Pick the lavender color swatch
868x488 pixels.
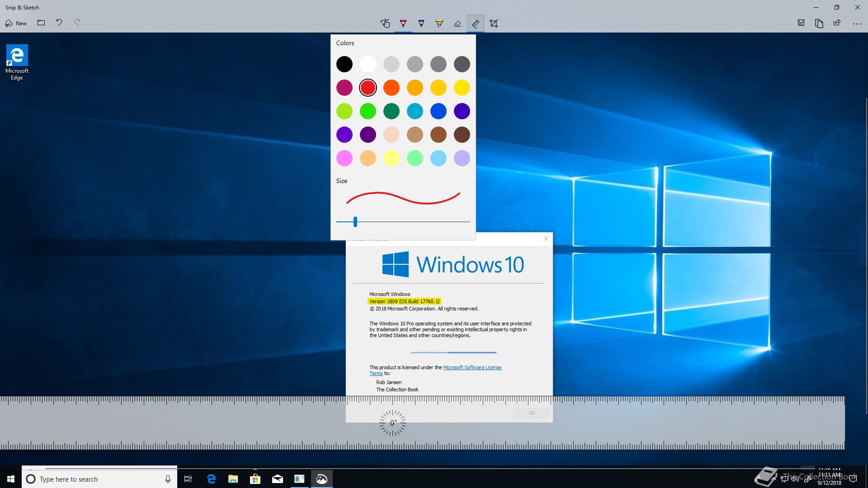coord(462,158)
